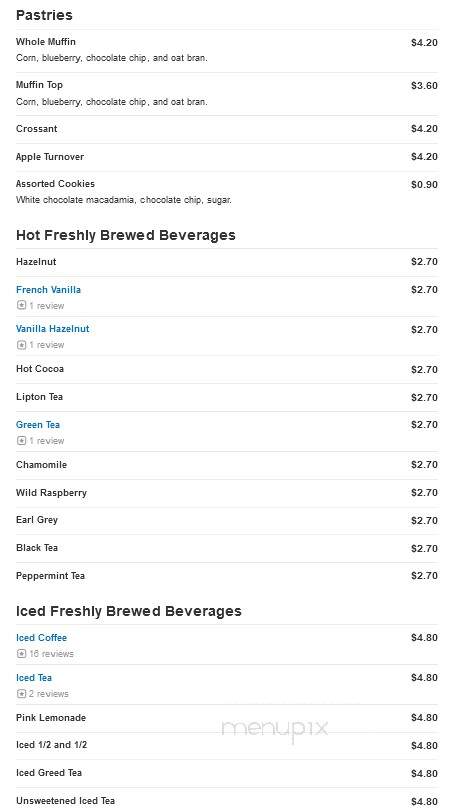Viewport: 454px width, 811px height.
Task: View the 2 reviews for Iced Tea
Action: [49, 694]
